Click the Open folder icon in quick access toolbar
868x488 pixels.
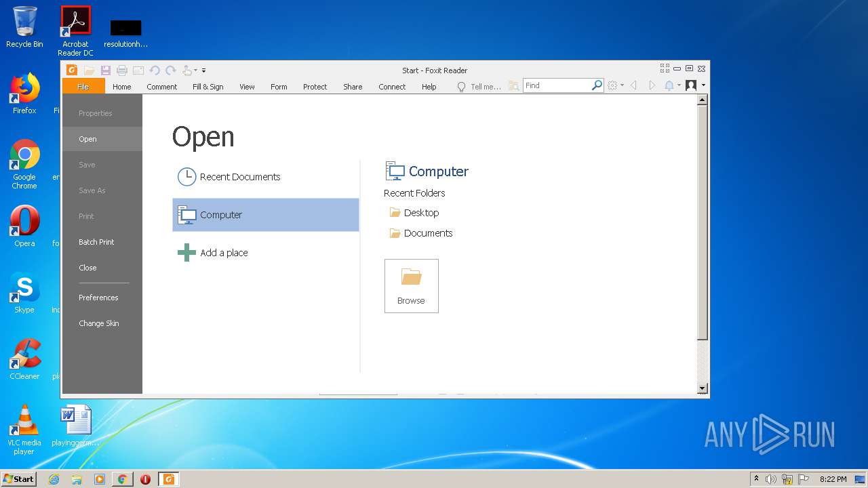pos(89,70)
